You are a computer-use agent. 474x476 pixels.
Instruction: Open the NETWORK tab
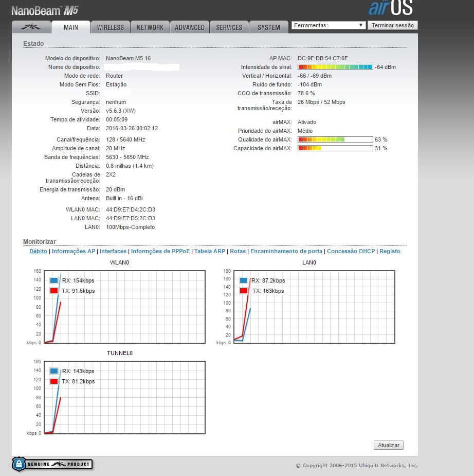(150, 27)
